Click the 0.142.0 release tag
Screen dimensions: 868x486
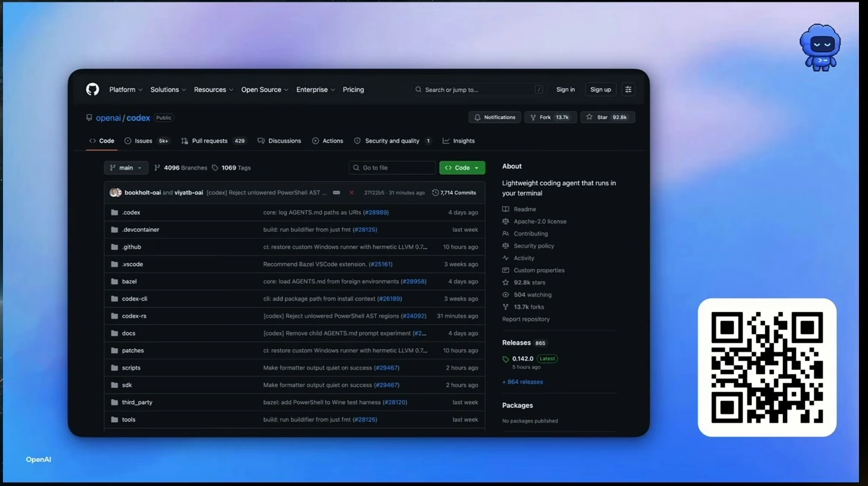pyautogui.click(x=523, y=358)
